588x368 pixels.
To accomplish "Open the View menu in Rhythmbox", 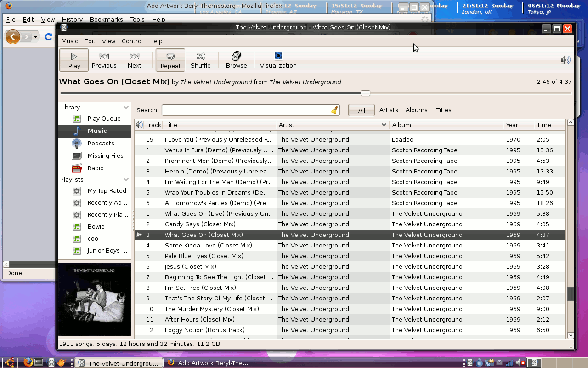I will [108, 41].
